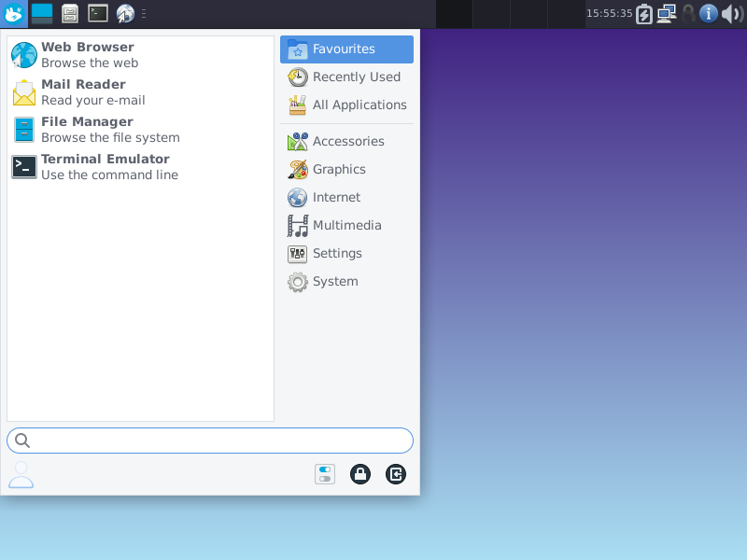Select the Recently Used category

pyautogui.click(x=346, y=77)
